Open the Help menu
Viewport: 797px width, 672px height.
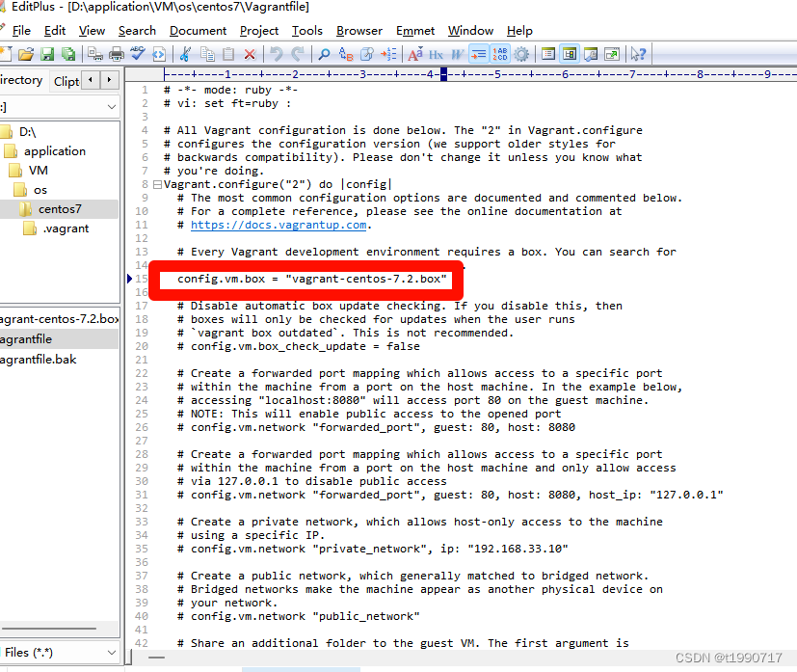pos(519,31)
